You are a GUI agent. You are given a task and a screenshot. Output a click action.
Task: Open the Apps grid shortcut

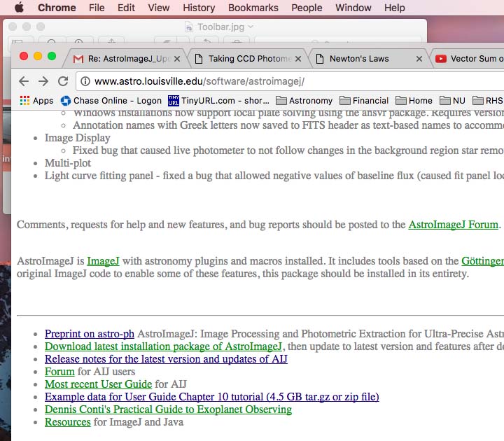pyautogui.click(x=36, y=101)
